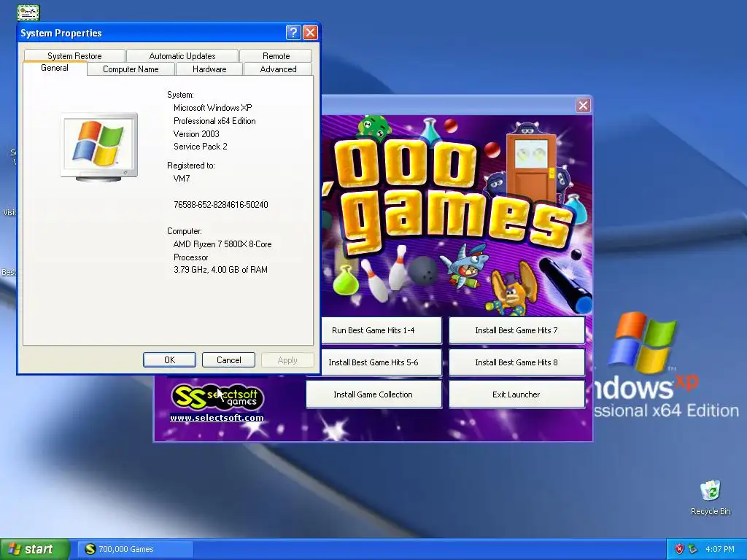The width and height of the screenshot is (747, 560).
Task: Click the 'Microsoft Windows XP' text line
Action: point(212,108)
